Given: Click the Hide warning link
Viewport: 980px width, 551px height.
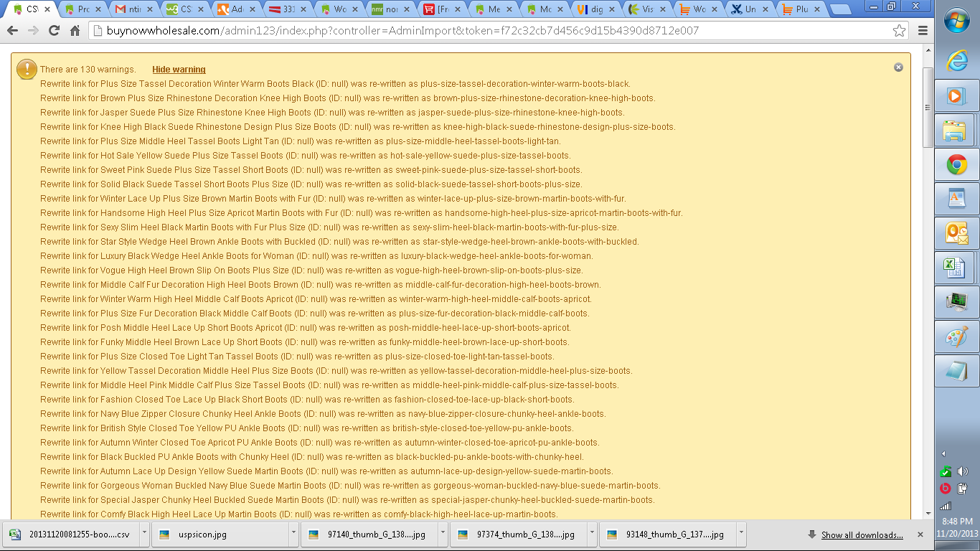Looking at the screenshot, I should (x=179, y=70).
